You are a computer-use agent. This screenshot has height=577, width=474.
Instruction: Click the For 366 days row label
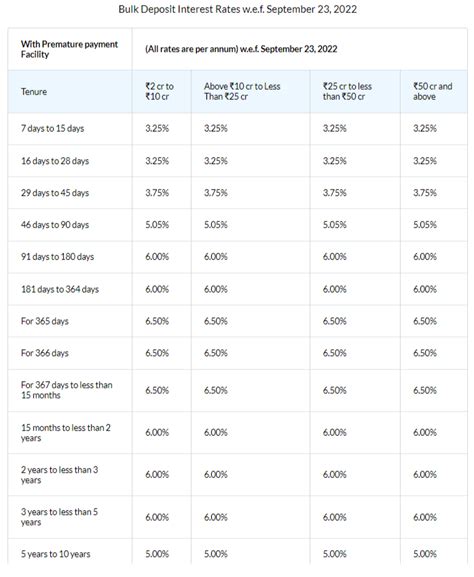click(45, 353)
